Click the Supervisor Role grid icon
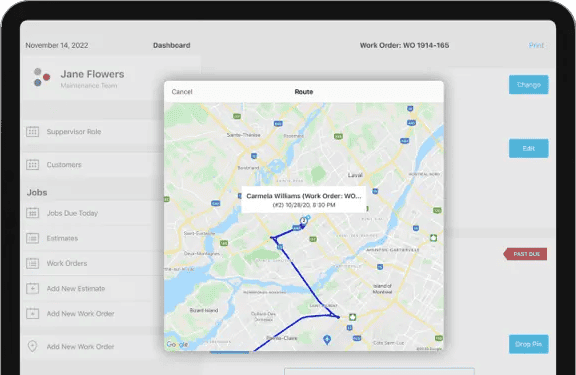The height and width of the screenshot is (375, 576). (32, 131)
